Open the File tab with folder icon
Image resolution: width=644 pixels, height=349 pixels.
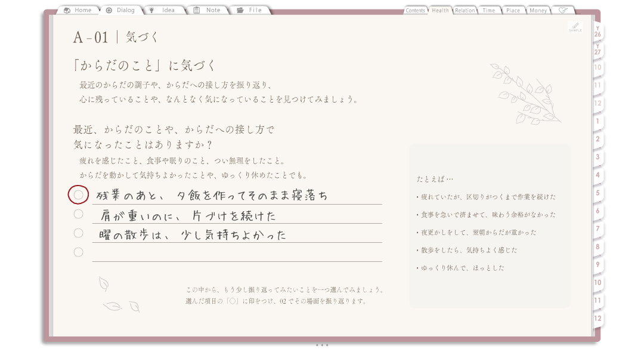(250, 10)
